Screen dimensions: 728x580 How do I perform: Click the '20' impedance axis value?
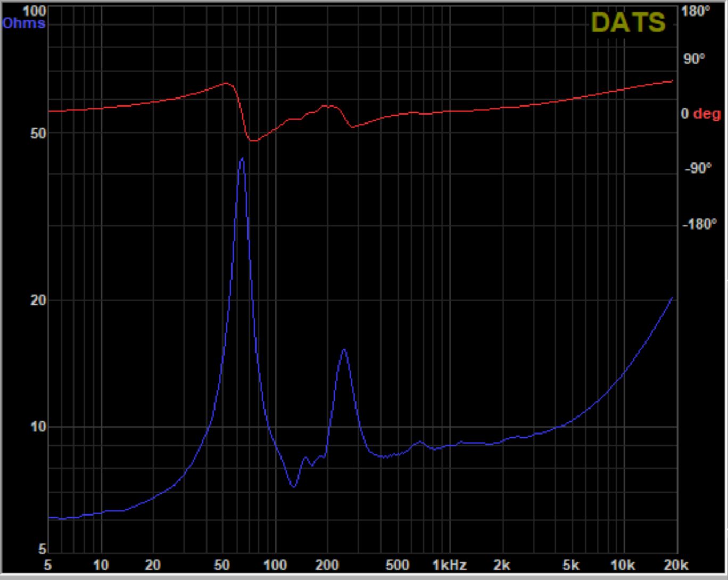point(38,300)
